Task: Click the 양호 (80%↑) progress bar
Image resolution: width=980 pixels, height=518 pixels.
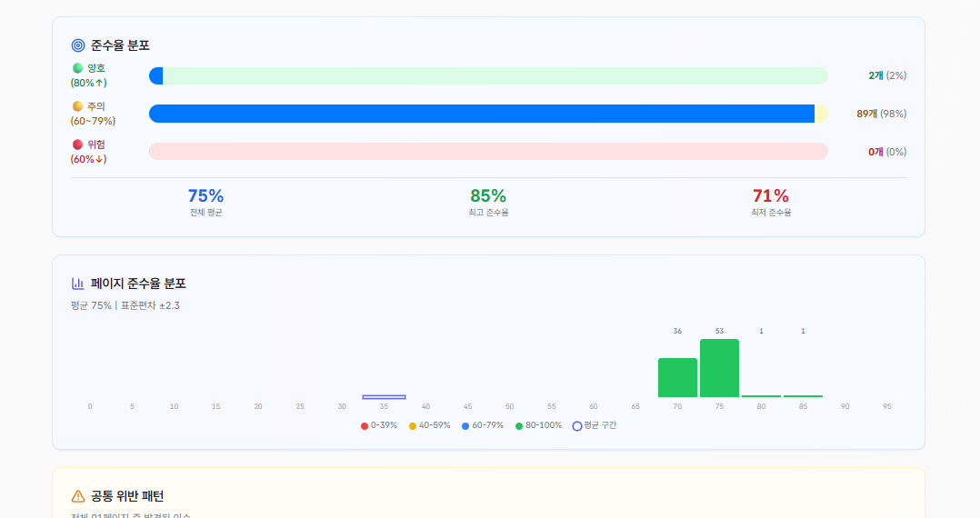Action: point(488,75)
